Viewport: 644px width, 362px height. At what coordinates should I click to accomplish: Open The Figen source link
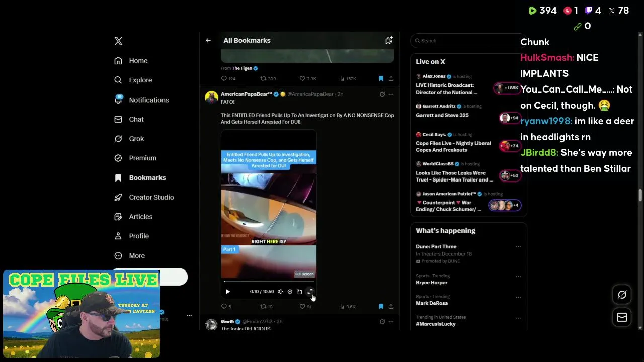point(245,68)
